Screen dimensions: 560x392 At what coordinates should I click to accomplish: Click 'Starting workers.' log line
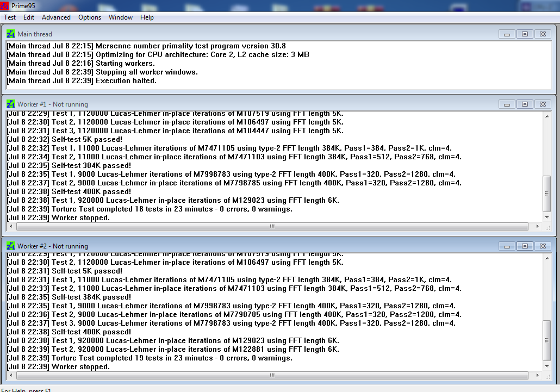[x=80, y=63]
